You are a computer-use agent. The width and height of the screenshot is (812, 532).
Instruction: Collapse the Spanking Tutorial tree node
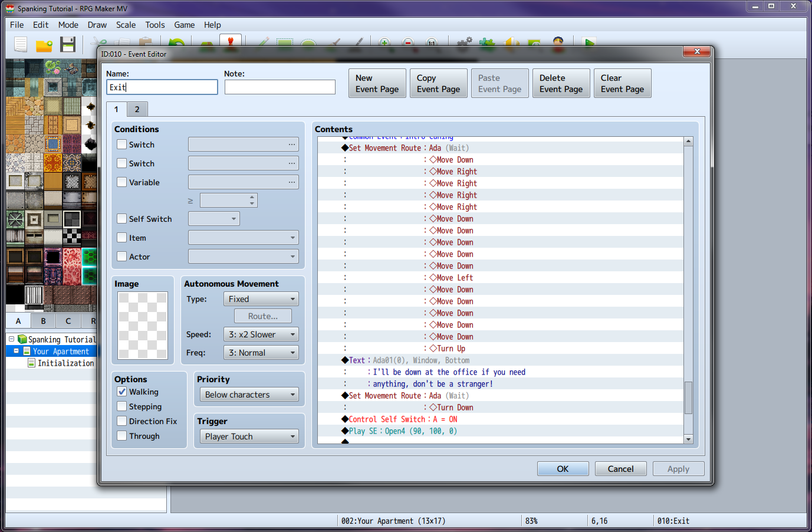[11, 339]
